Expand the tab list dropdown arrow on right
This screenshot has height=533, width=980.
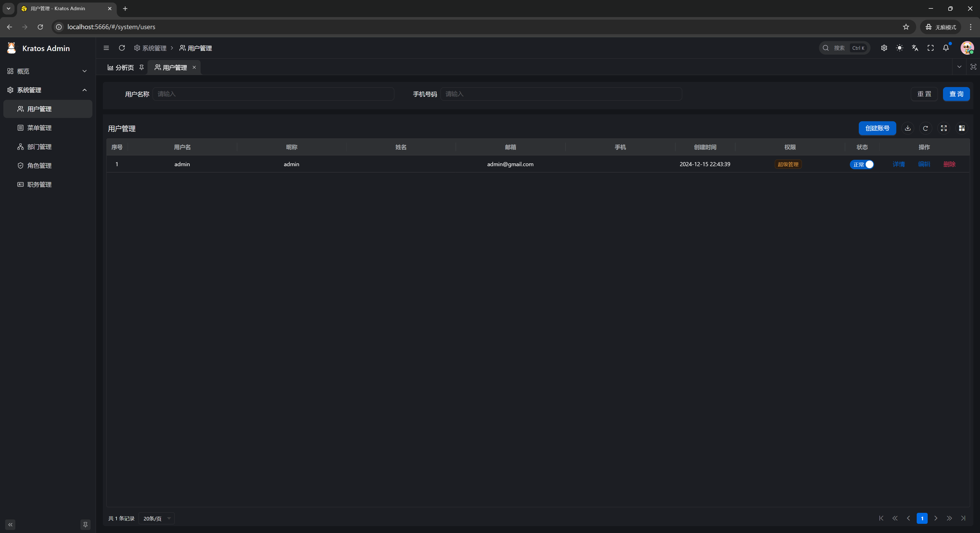[x=960, y=67]
